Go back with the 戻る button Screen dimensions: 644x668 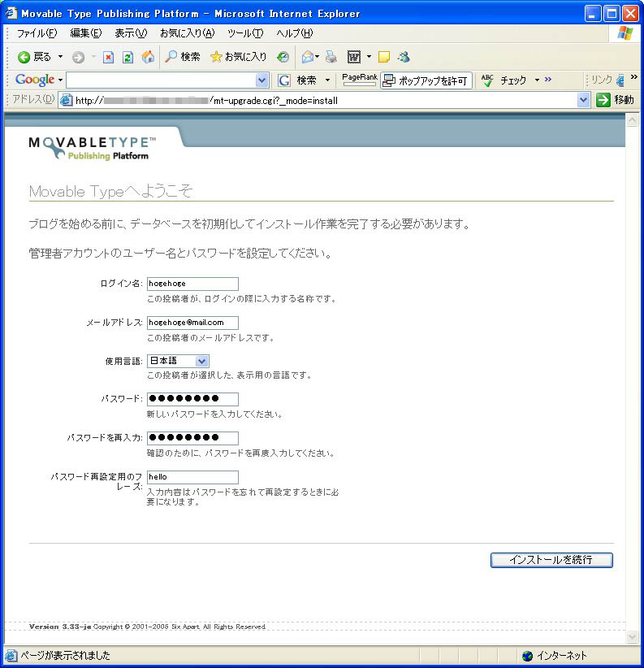tap(34, 57)
